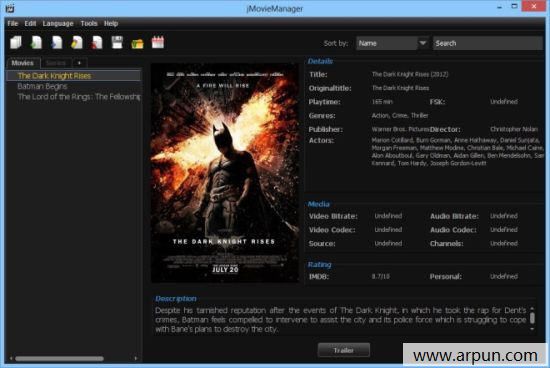This screenshot has width=550, height=368.
Task: Click the publisher 'Warner Bros. Pictures'
Action: click(x=400, y=129)
